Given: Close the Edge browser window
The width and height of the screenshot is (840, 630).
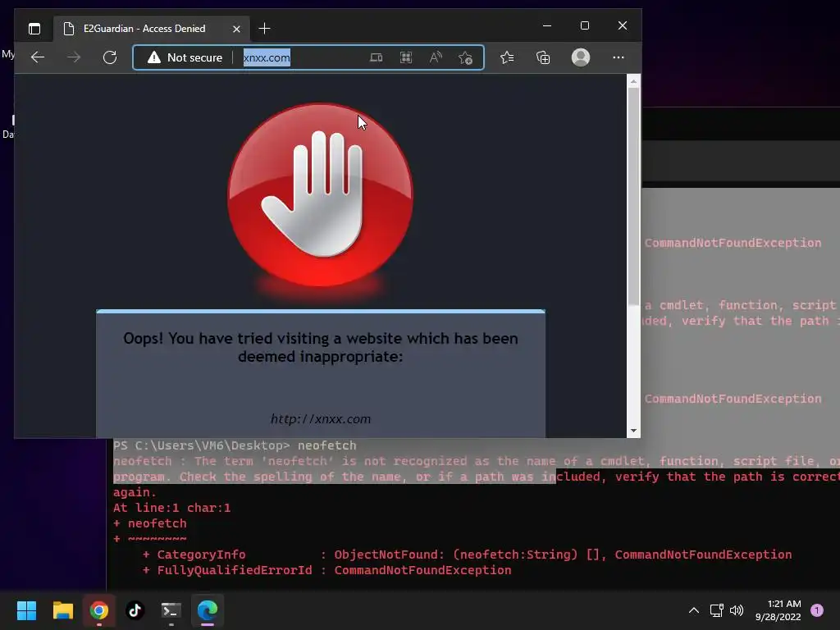Looking at the screenshot, I should (x=622, y=25).
